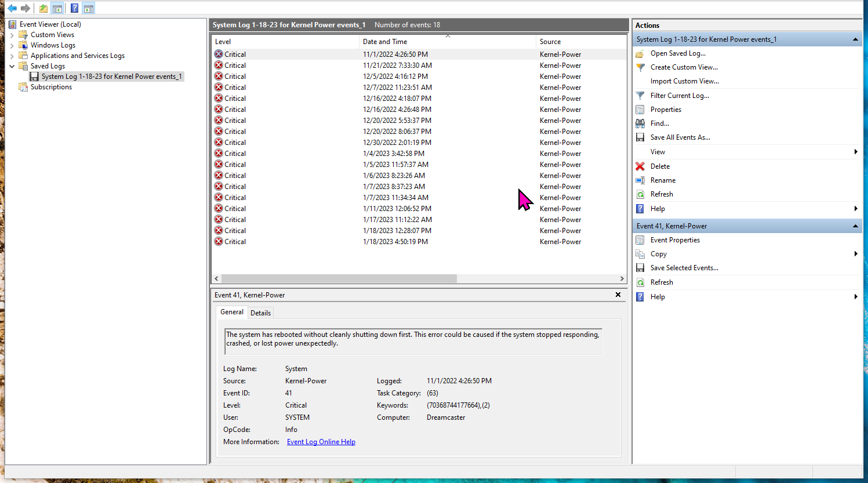Click the Delete red X icon in Actions
The width and height of the screenshot is (868, 483).
[640, 166]
